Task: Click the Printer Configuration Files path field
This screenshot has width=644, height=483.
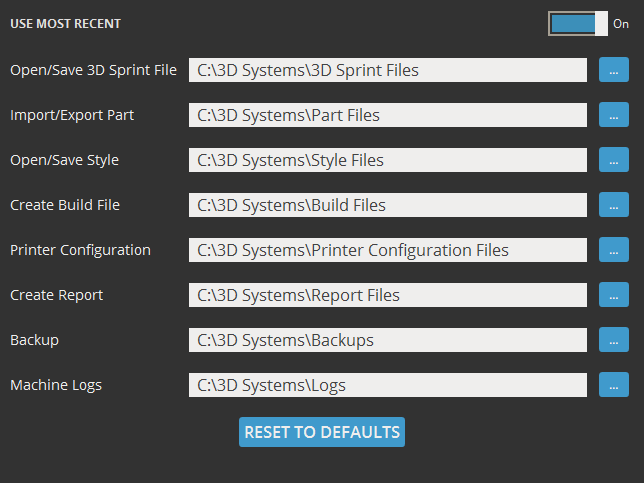Action: click(x=387, y=250)
